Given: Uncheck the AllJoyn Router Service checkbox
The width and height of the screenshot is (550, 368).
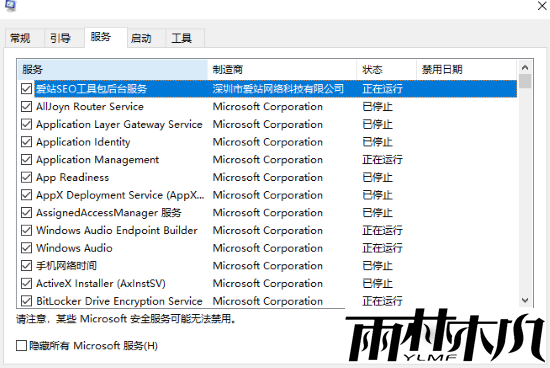Looking at the screenshot, I should 26,107.
